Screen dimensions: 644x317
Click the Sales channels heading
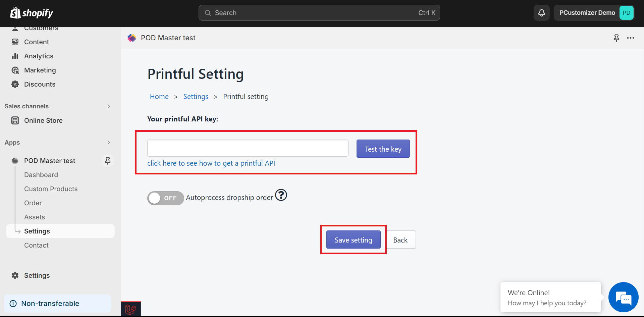click(26, 106)
